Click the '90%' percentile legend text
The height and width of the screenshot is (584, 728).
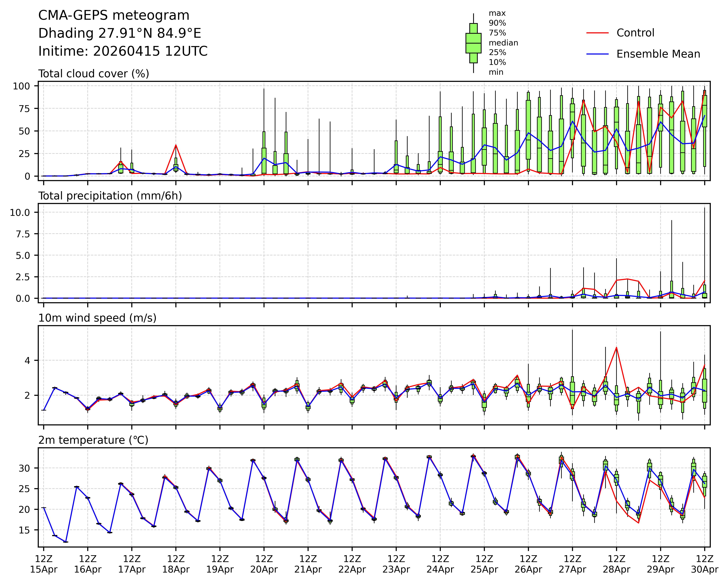click(497, 23)
